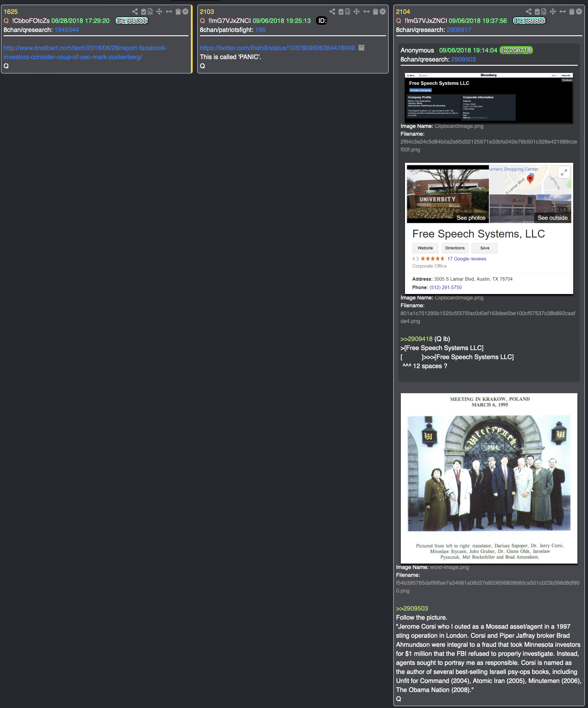
Task: Open the Meeting in Krakow, Poland photo
Action: pyautogui.click(x=489, y=478)
